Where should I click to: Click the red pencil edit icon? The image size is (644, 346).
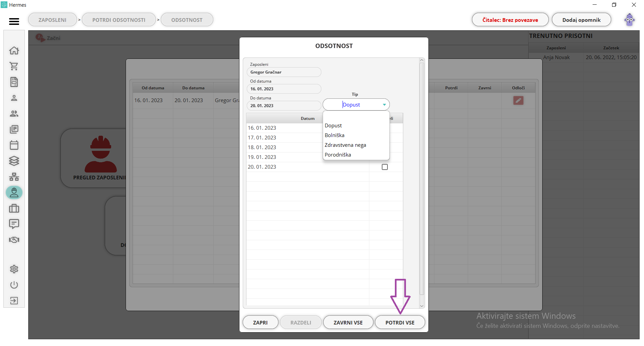click(518, 100)
